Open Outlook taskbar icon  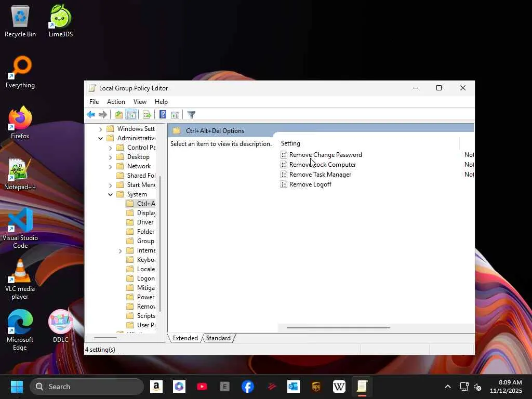pos(293,387)
